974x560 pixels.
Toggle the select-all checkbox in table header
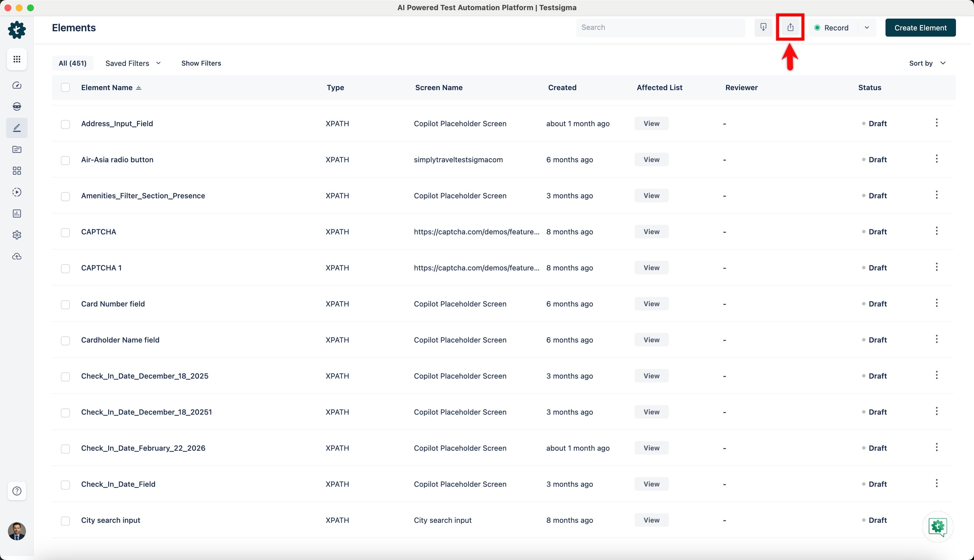[x=65, y=88]
